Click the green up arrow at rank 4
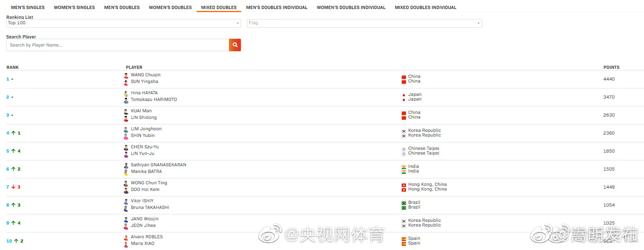 (x=13, y=133)
